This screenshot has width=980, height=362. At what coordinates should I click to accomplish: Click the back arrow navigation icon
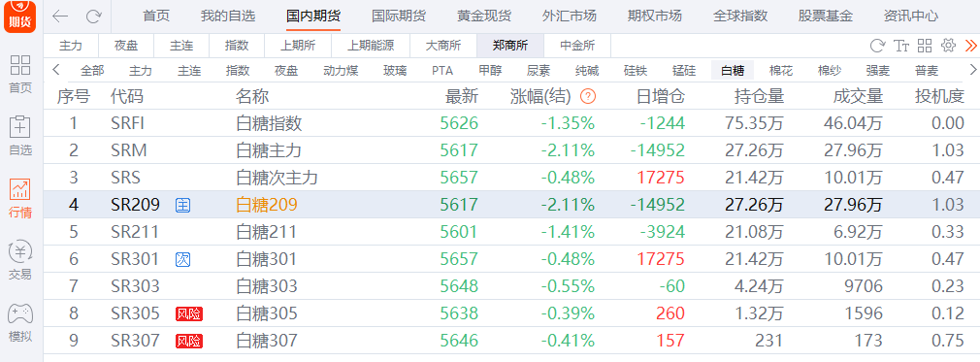60,16
